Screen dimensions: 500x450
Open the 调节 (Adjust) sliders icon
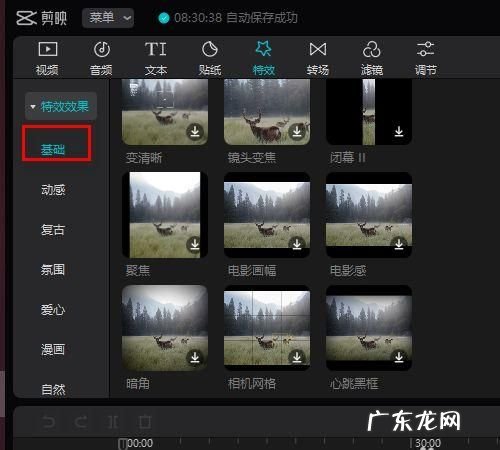click(425, 49)
